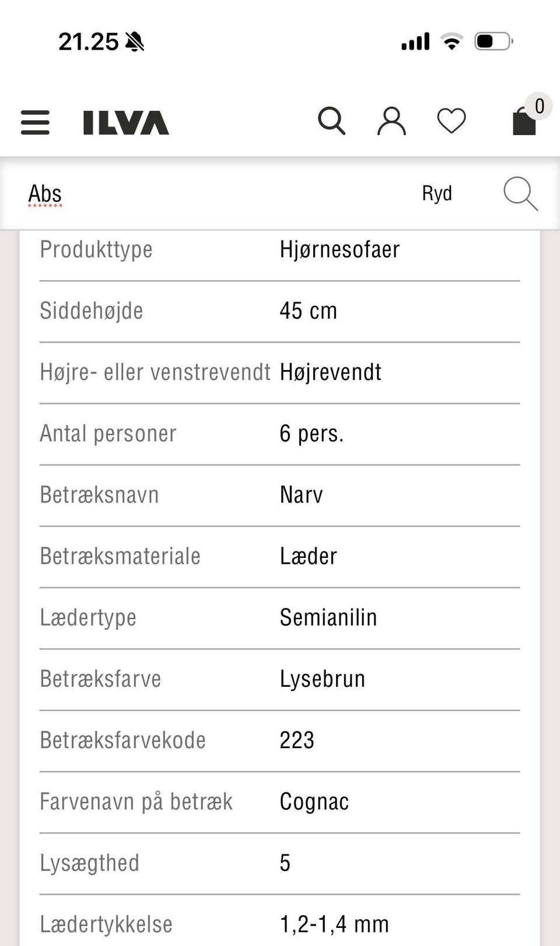This screenshot has width=560, height=946.
Task: Open the favorites wishlist heart icon
Action: (x=451, y=121)
